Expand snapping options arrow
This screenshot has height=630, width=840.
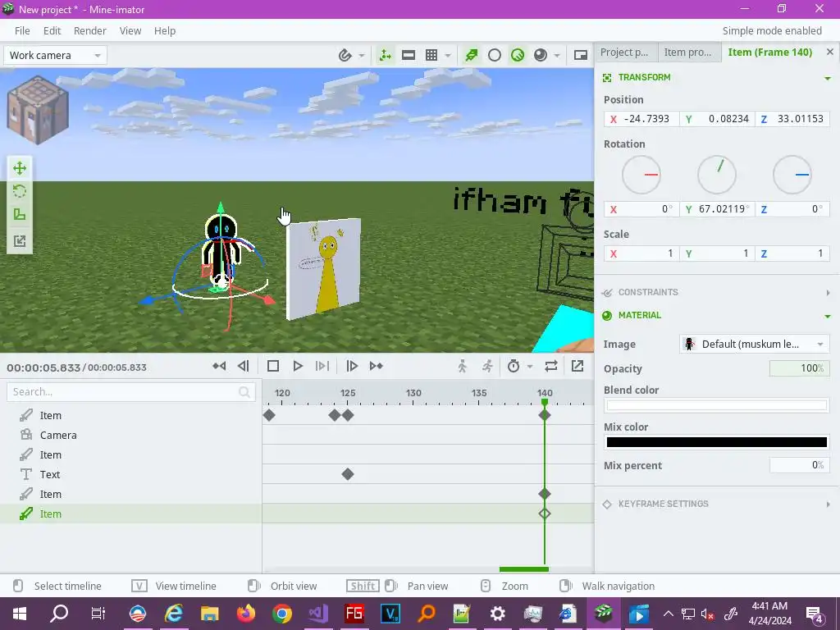pyautogui.click(x=362, y=56)
